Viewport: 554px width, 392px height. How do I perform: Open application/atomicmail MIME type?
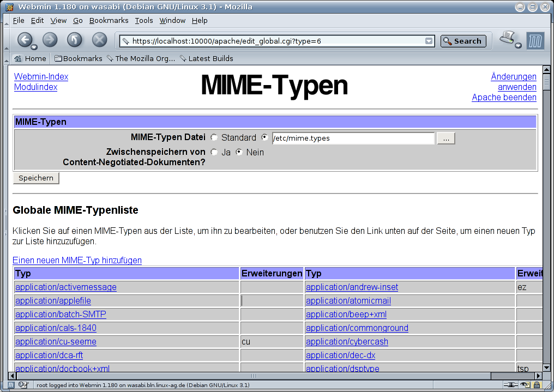coord(348,301)
